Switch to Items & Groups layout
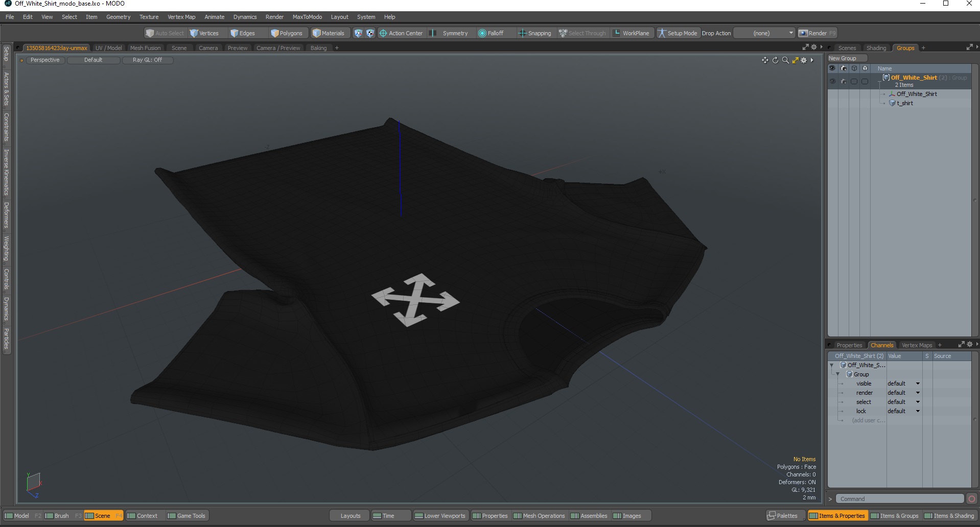The height and width of the screenshot is (527, 980). (x=894, y=516)
